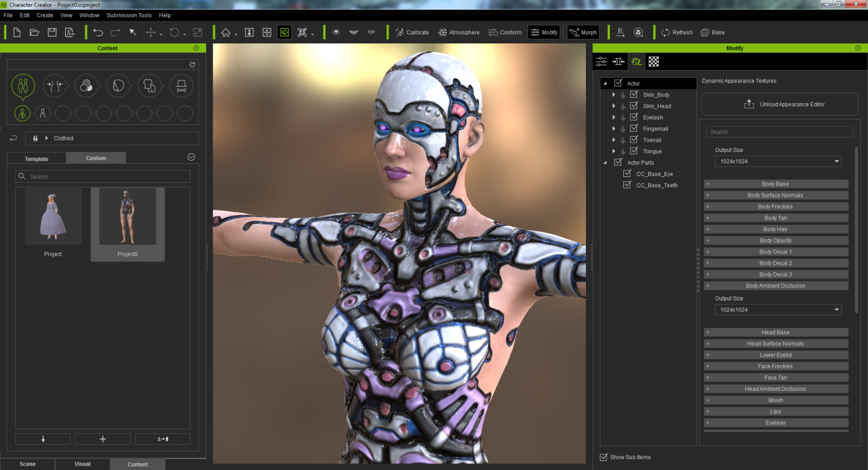Expand the Head Surface Normals section
This screenshot has height=470, width=868.
(x=776, y=344)
